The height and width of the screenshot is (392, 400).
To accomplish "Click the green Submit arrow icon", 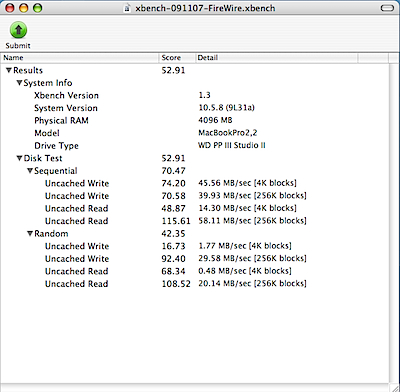I will (18, 30).
